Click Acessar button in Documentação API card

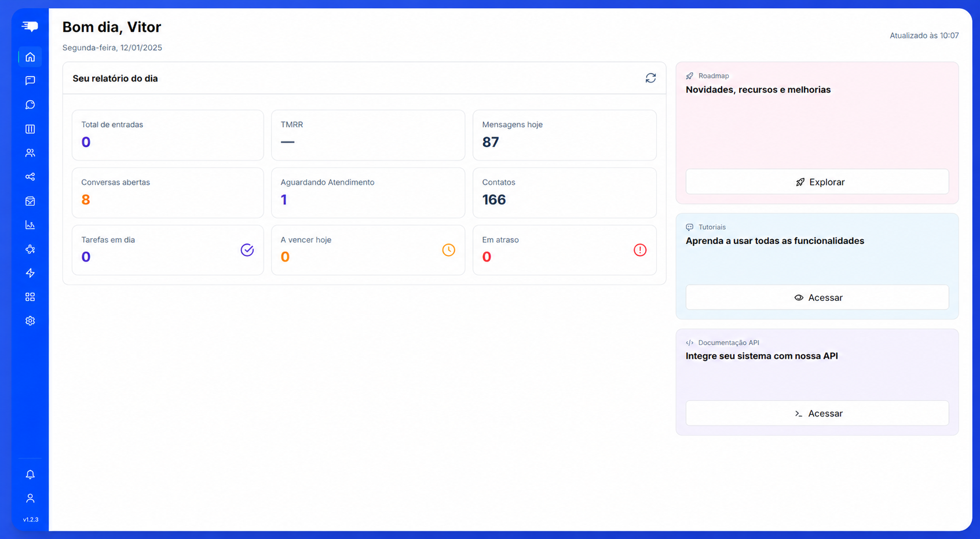pyautogui.click(x=817, y=413)
